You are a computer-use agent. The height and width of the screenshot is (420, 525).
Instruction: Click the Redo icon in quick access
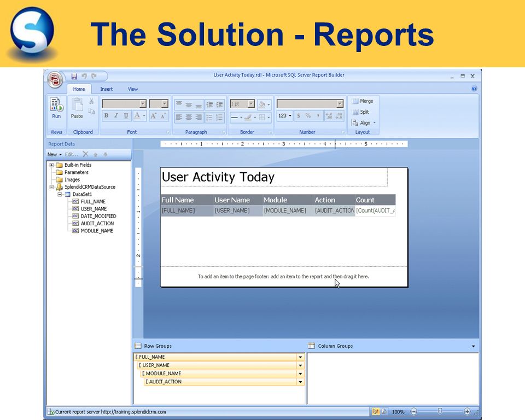pos(94,77)
